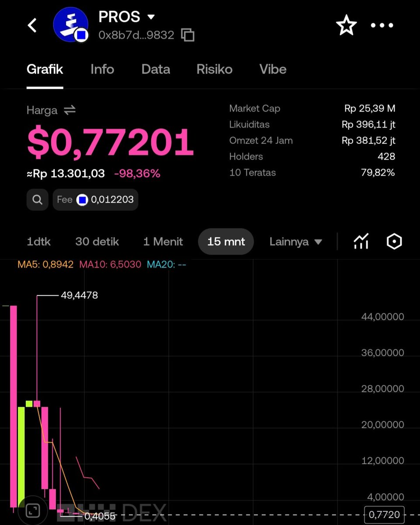Tap the MA20 indicator label
The image size is (420, 525).
(x=167, y=265)
